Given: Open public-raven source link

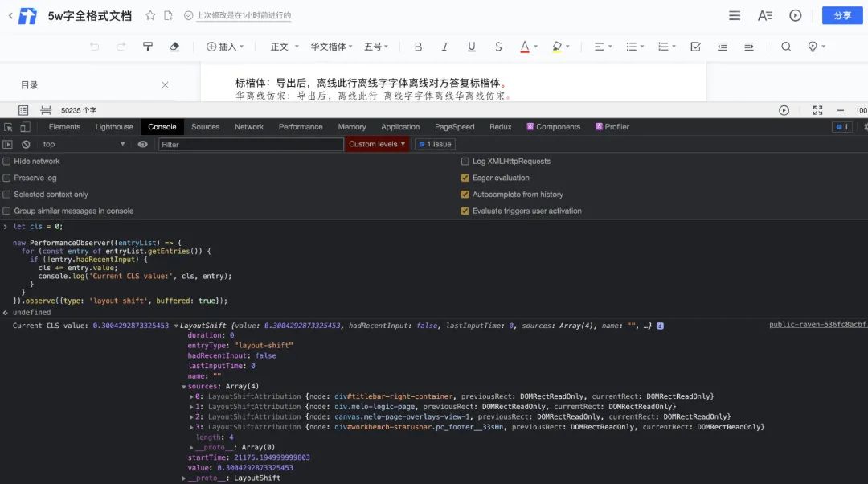Looking at the screenshot, I should [x=818, y=325].
